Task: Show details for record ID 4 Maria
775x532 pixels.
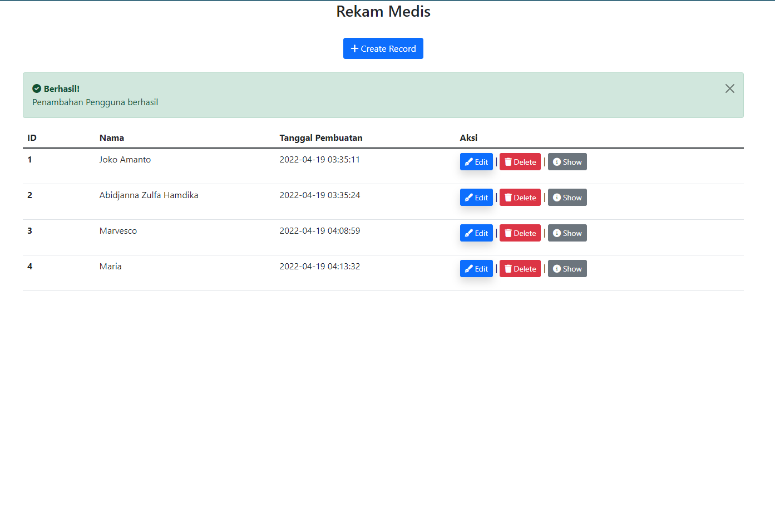Action: pos(567,268)
